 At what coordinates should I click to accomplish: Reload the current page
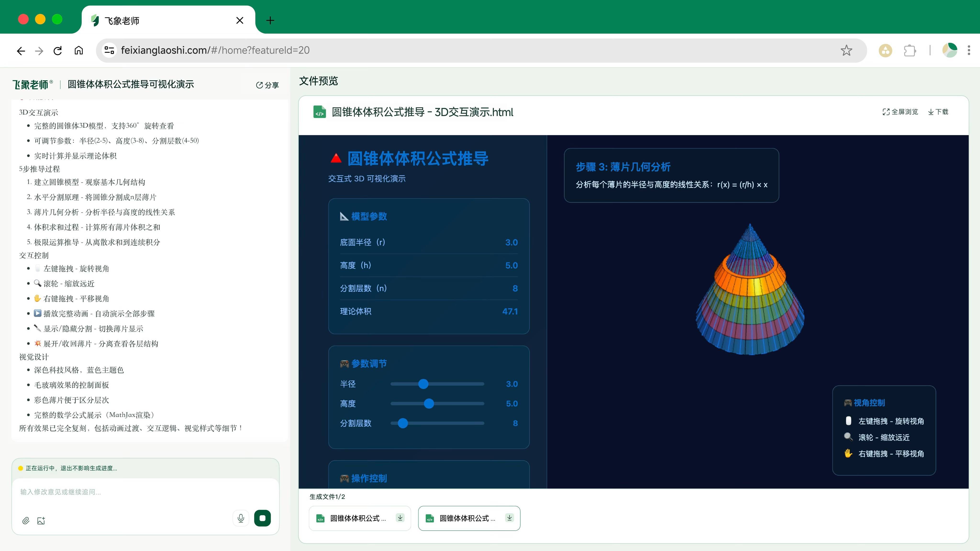[x=58, y=50]
